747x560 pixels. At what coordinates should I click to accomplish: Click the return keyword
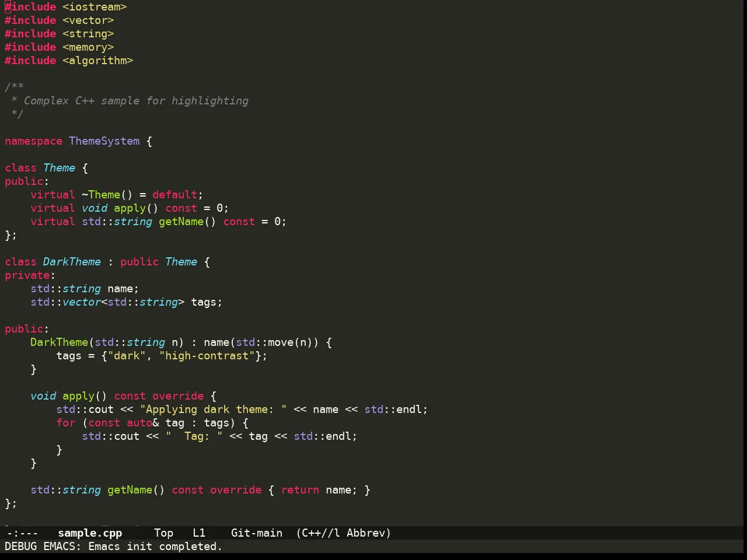[301, 490]
